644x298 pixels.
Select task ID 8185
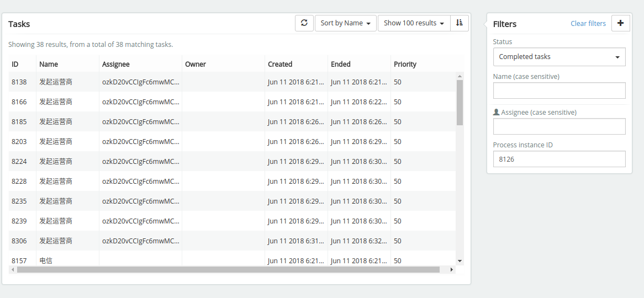pyautogui.click(x=19, y=122)
